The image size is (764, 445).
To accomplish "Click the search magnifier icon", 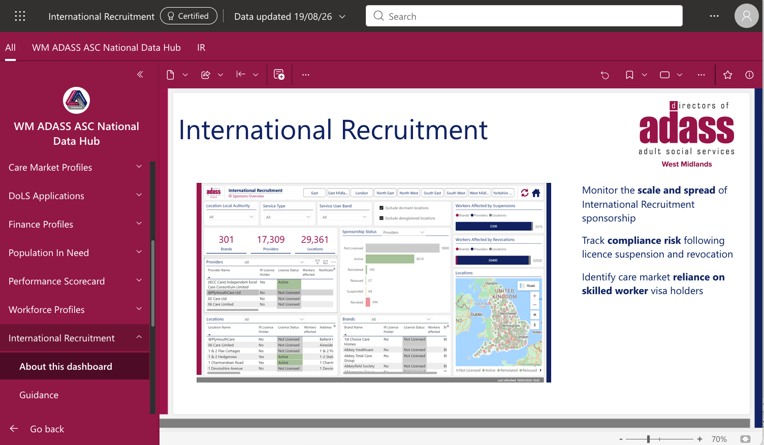I will 379,16.
